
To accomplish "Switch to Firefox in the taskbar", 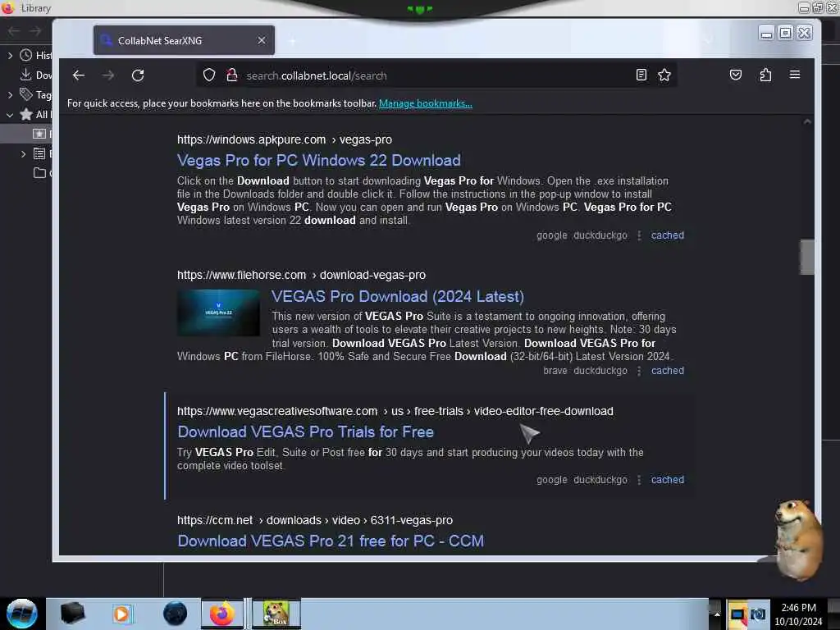I will tap(221, 614).
